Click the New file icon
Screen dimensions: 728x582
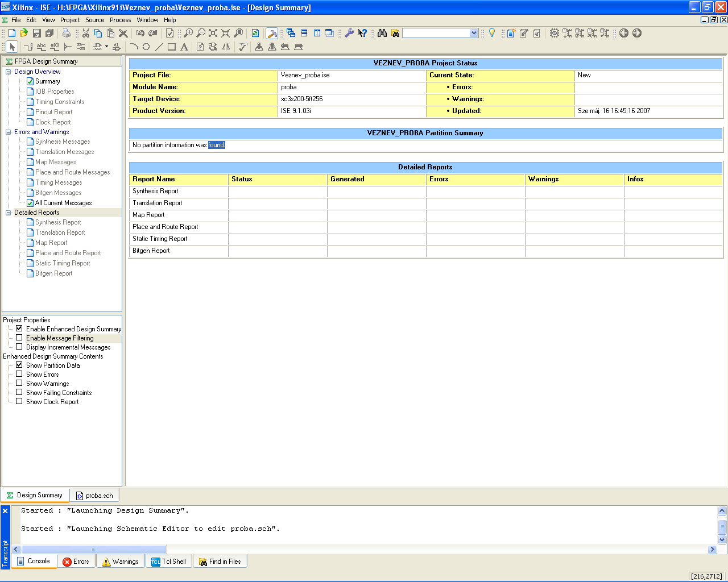(x=11, y=34)
